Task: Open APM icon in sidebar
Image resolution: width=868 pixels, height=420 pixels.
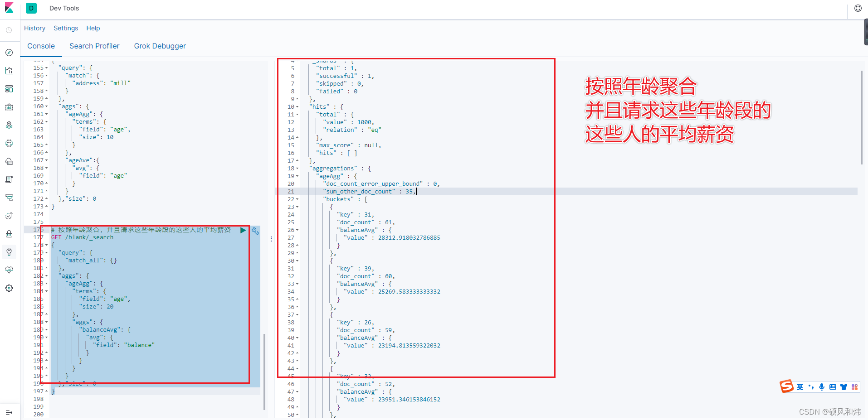Action: pos(9,198)
